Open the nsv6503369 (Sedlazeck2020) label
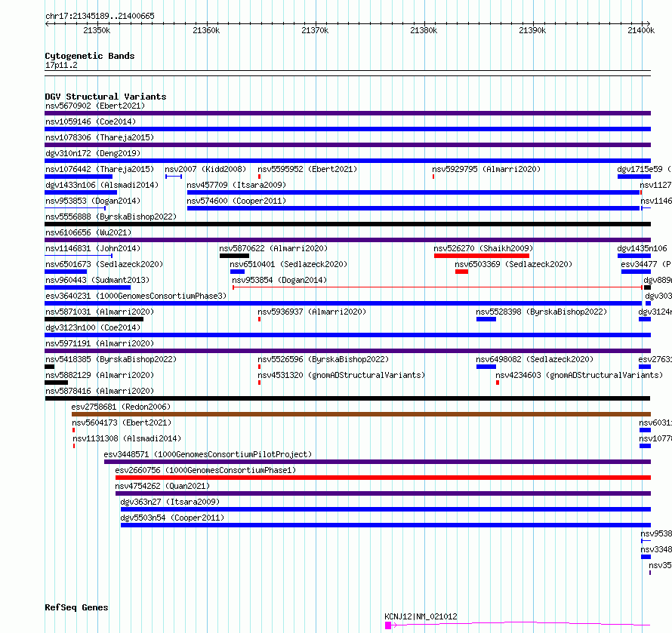 coord(513,264)
